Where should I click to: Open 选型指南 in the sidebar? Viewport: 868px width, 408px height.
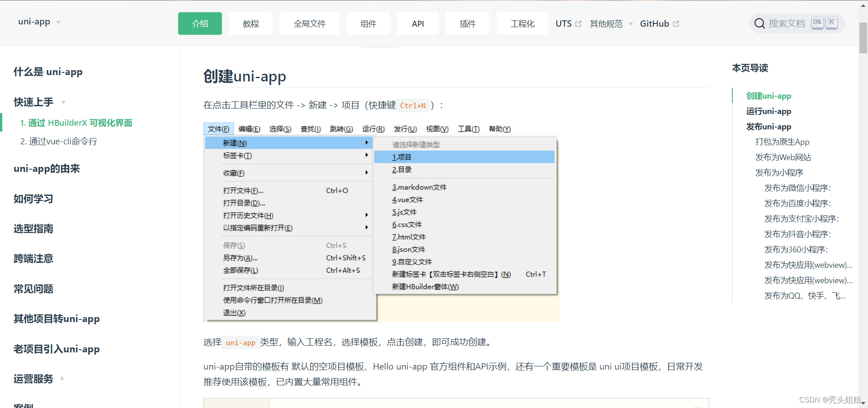(33, 229)
